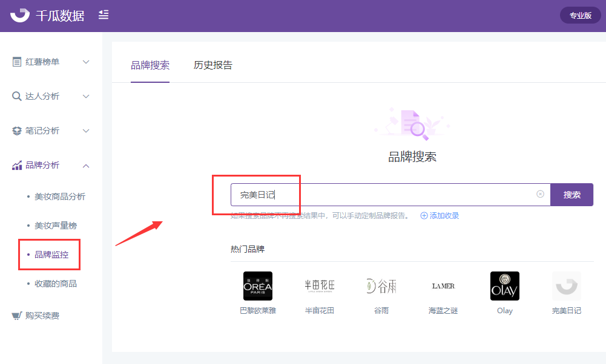Click the Olay brand name label

click(x=505, y=311)
